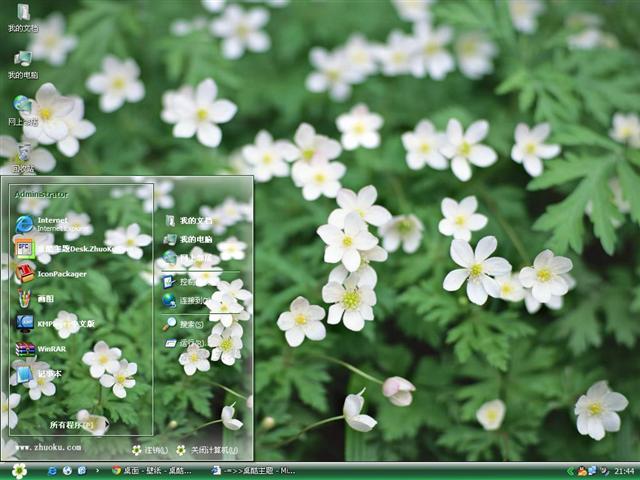Click the Administrator user name in Start menu

click(x=41, y=194)
